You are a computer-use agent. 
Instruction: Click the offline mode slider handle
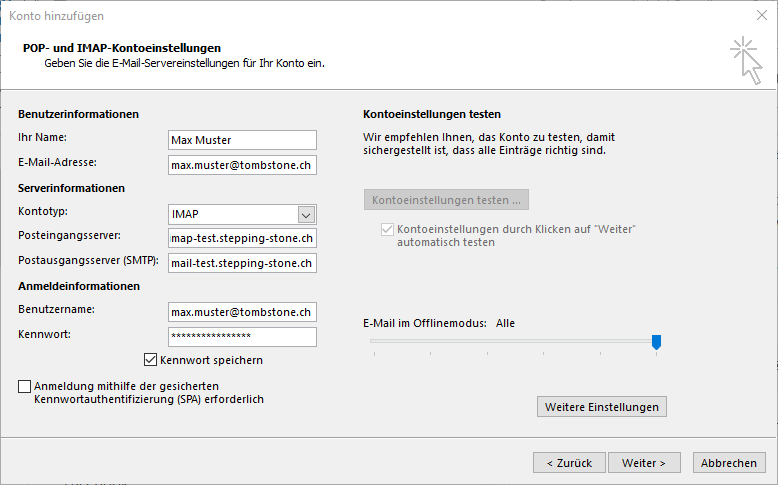(656, 342)
